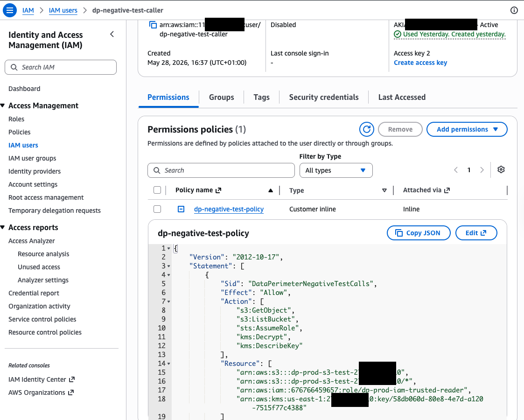Open Root access management in sidebar
524x420 pixels.
tap(46, 197)
